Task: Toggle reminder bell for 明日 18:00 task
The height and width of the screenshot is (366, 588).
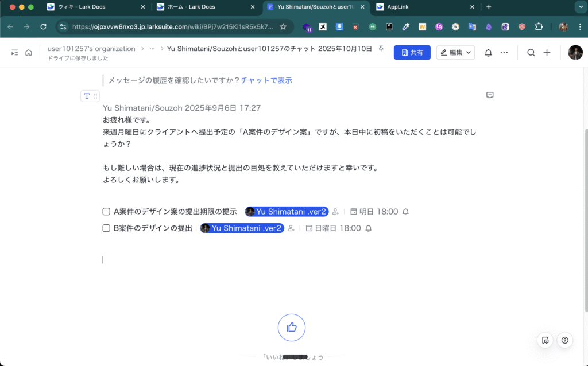Action: [405, 212]
